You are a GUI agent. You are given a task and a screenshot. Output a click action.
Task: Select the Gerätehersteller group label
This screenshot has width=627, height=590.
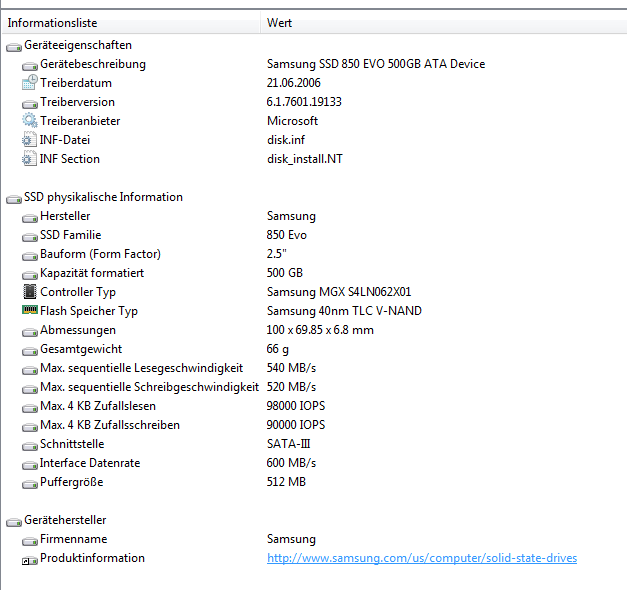pos(65,520)
